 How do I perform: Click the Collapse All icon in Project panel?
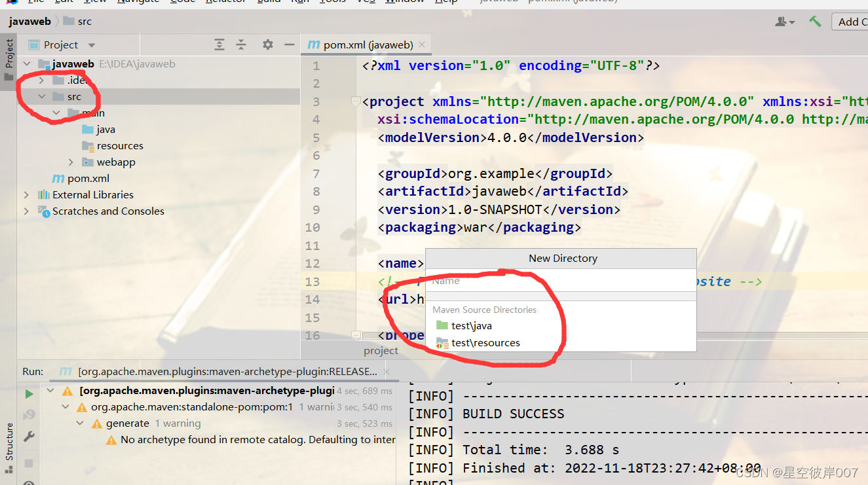(x=241, y=45)
